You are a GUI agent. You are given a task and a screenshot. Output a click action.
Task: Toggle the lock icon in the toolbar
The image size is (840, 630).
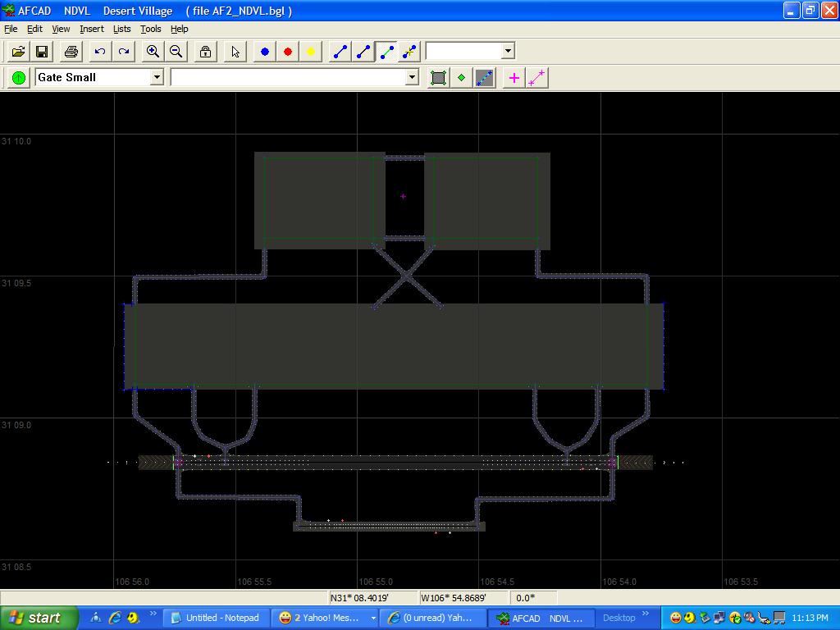(205, 52)
